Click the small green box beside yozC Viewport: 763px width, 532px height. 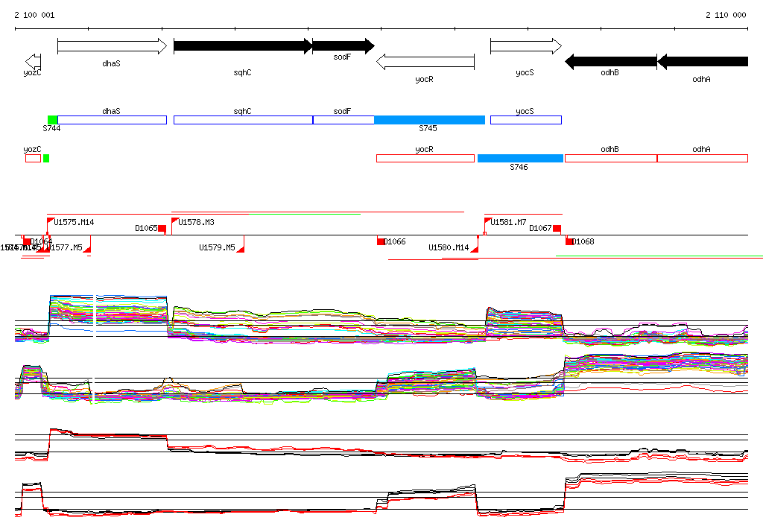(46, 158)
